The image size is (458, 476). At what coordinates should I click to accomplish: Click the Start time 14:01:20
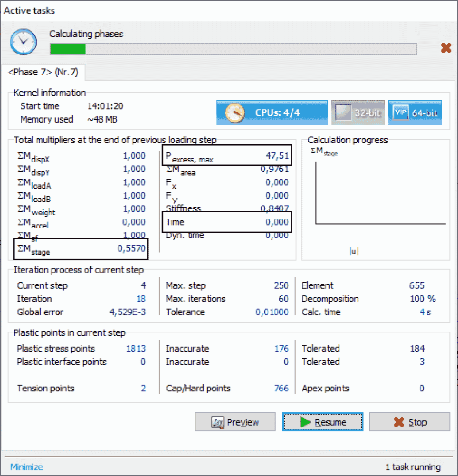[x=105, y=106]
